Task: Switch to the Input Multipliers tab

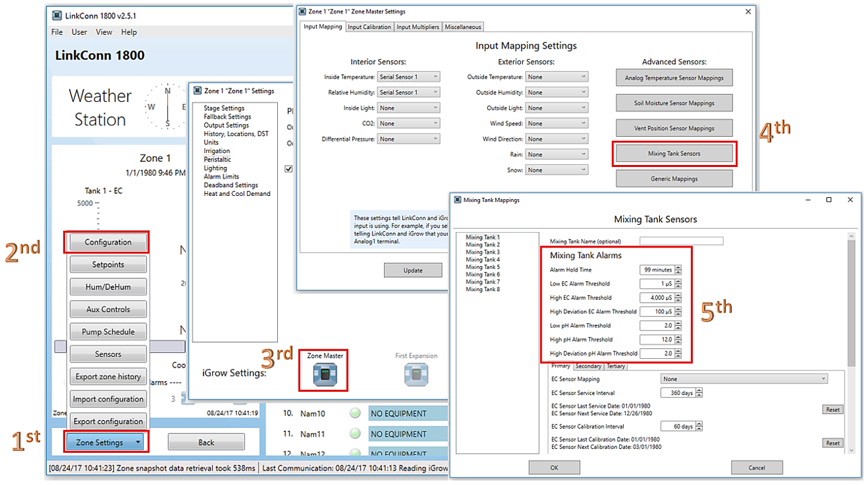Action: click(418, 27)
